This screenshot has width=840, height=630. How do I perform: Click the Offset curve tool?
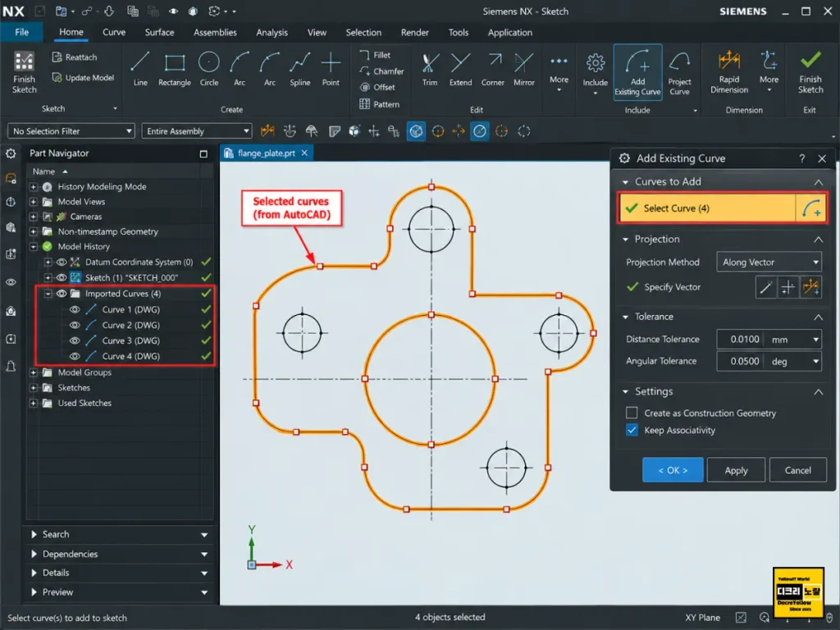pyautogui.click(x=377, y=87)
